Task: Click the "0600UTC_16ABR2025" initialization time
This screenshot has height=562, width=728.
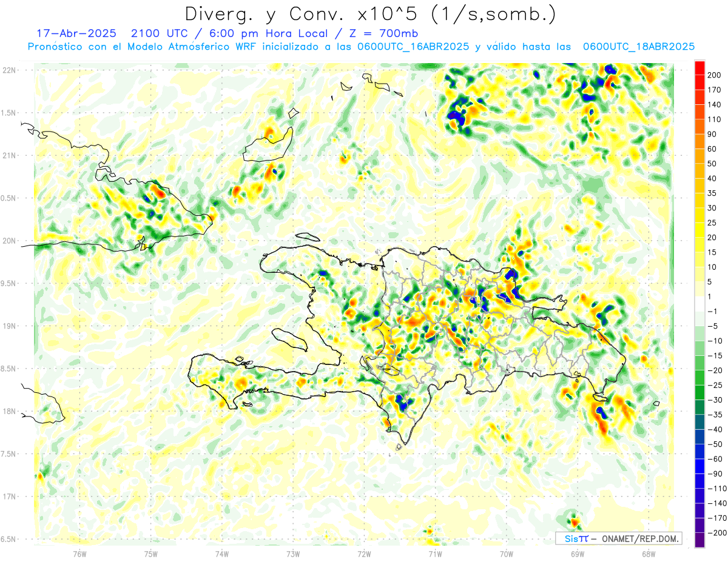Action: (412, 47)
